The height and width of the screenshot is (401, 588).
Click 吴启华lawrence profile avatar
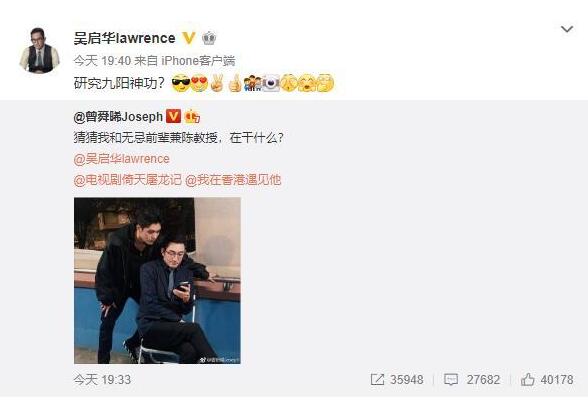(39, 50)
